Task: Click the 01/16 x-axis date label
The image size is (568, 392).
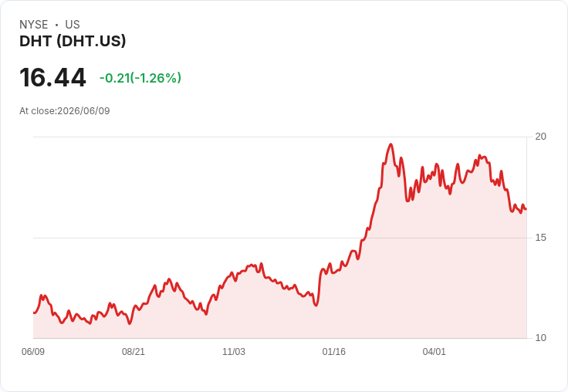Action: tap(334, 352)
